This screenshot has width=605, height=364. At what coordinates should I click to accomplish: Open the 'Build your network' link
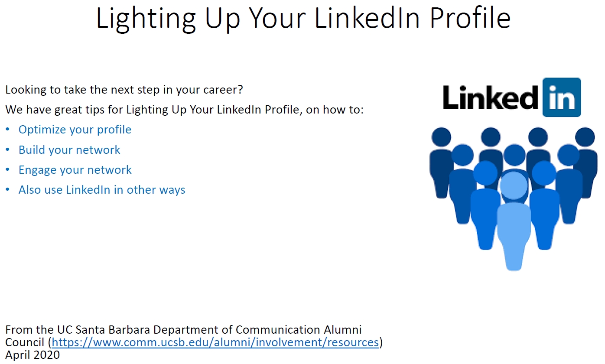pos(69,150)
